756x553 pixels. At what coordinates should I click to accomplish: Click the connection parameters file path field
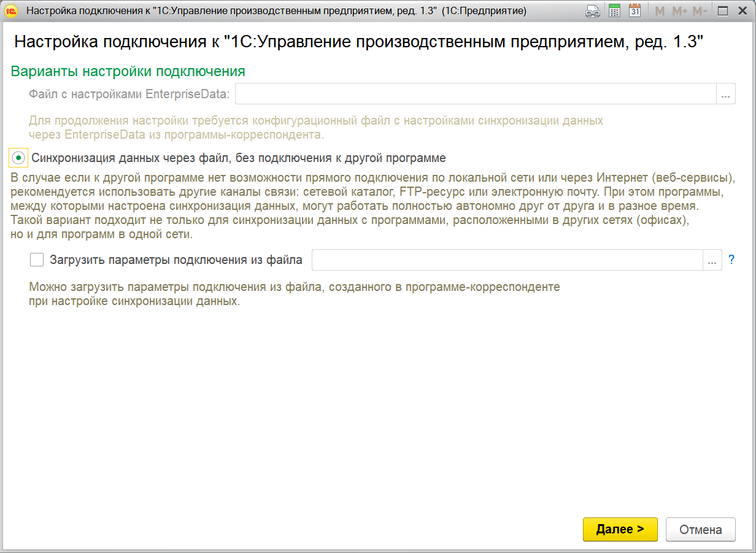(x=507, y=260)
